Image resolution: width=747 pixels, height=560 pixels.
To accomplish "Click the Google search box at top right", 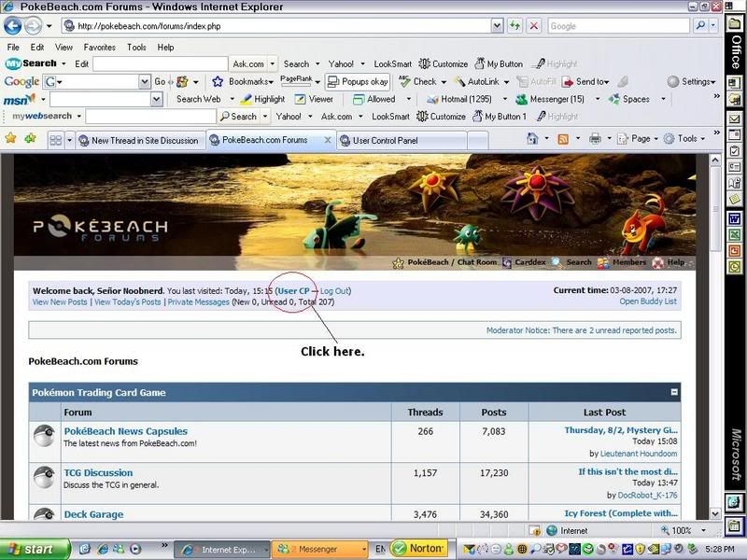I will (619, 26).
